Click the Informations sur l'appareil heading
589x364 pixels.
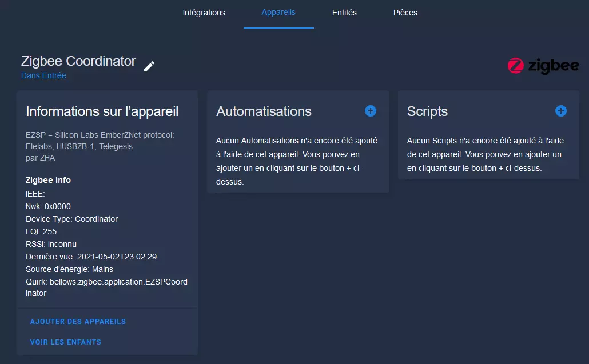tap(102, 111)
